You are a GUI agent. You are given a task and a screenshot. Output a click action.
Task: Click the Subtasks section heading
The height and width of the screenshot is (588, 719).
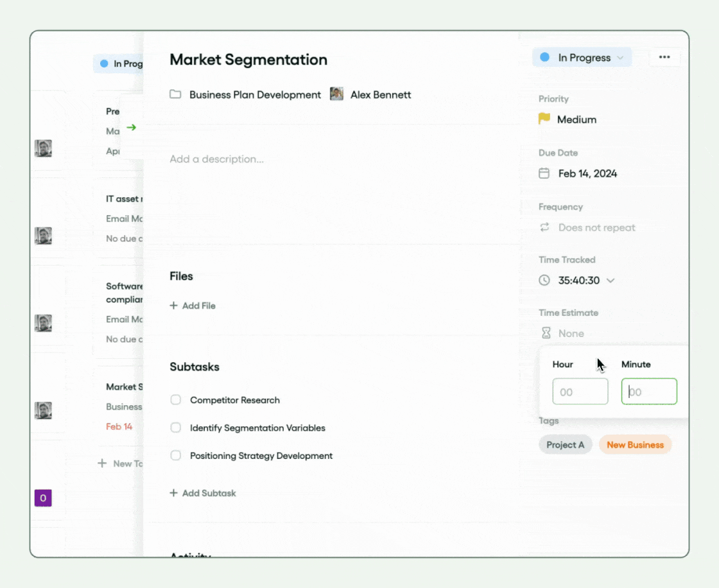coord(195,367)
